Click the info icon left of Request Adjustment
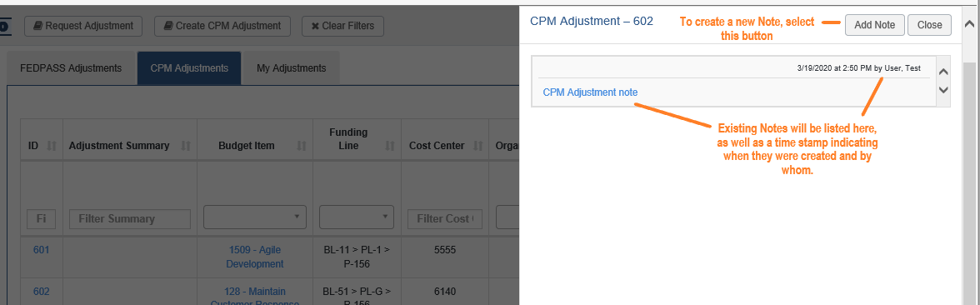980x305 pixels. [4, 27]
